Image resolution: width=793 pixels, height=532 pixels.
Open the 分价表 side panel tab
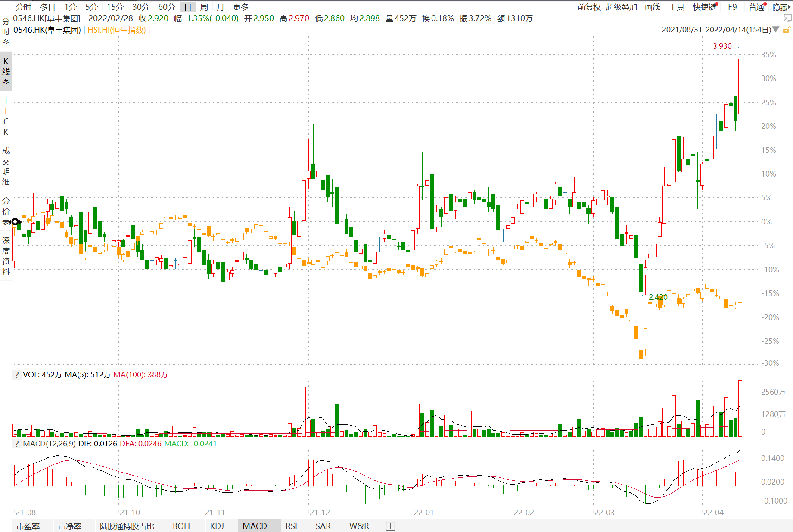[x=6, y=211]
